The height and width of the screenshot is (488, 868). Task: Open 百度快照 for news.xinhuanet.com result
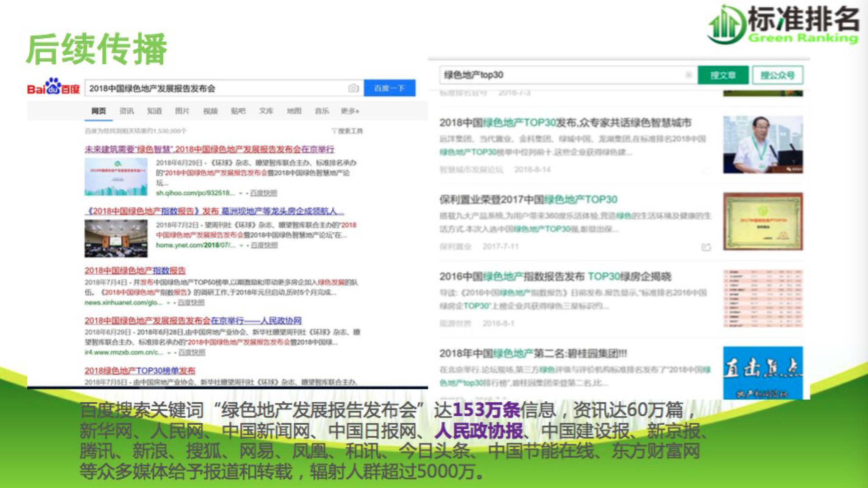pos(191,302)
